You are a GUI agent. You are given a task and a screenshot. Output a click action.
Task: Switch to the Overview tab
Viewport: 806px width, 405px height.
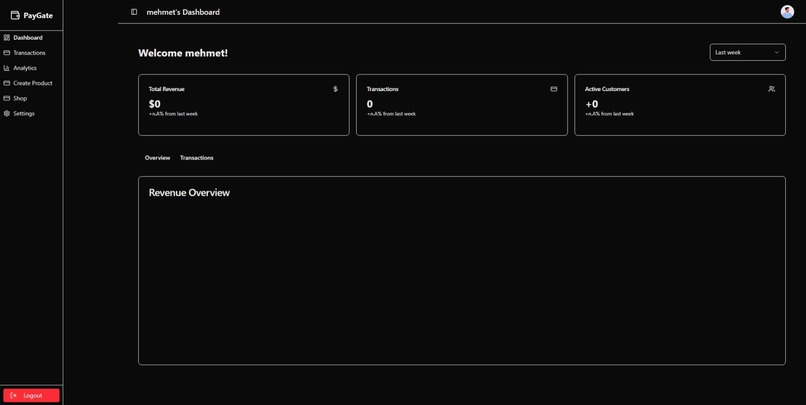coord(157,158)
